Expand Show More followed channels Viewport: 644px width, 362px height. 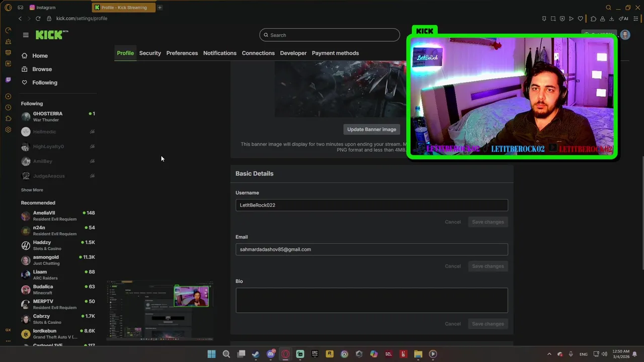(x=32, y=190)
